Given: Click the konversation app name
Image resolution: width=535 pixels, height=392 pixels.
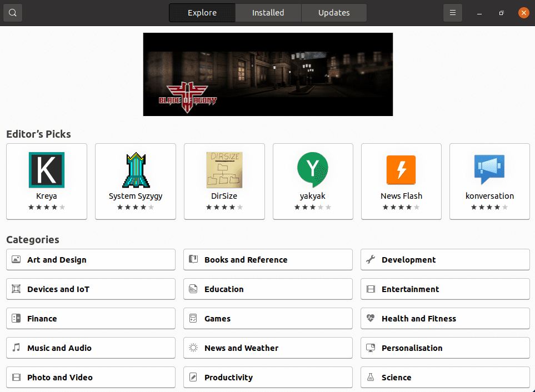Looking at the screenshot, I should click(489, 196).
